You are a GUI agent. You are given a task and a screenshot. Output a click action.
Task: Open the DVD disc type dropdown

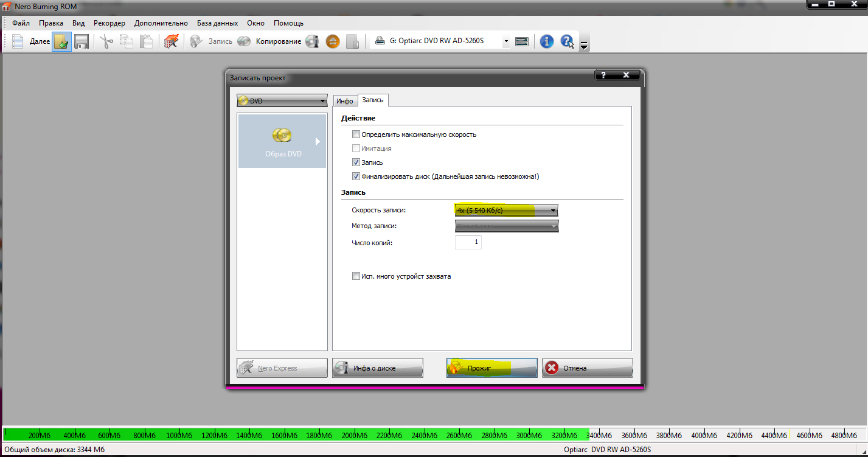pos(282,101)
